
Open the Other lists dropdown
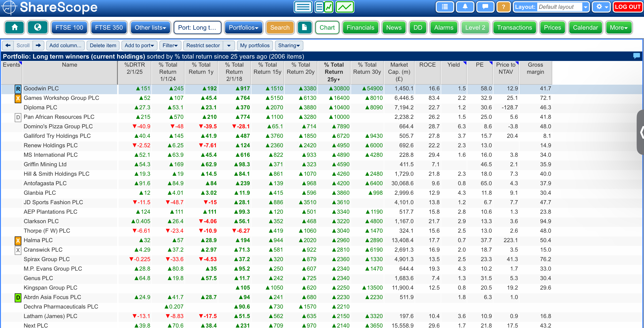tap(150, 28)
